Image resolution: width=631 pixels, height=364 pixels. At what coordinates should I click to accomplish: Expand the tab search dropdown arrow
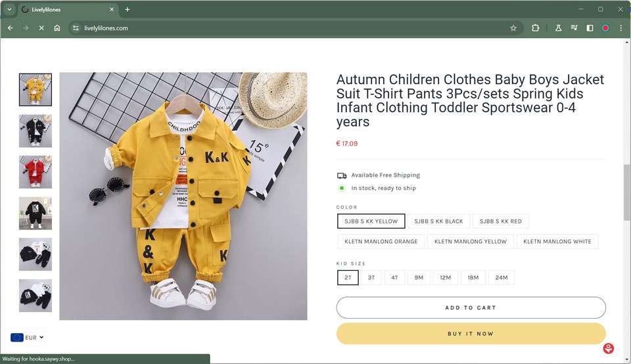(x=9, y=9)
